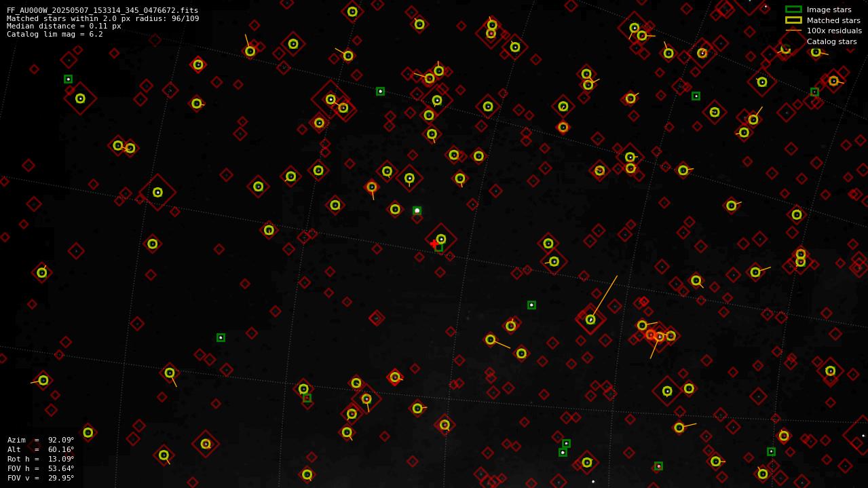Click the "Azim = 92.09°" readout

[x=41, y=440]
